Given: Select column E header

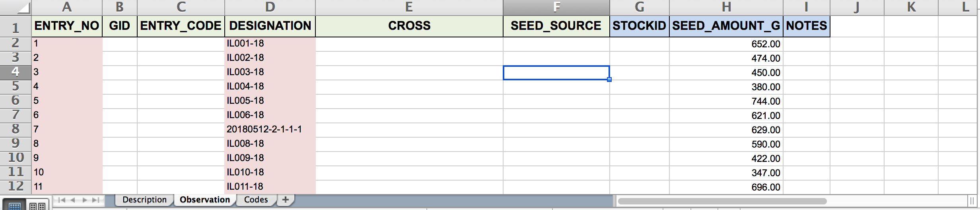Looking at the screenshot, I should coord(409,8).
